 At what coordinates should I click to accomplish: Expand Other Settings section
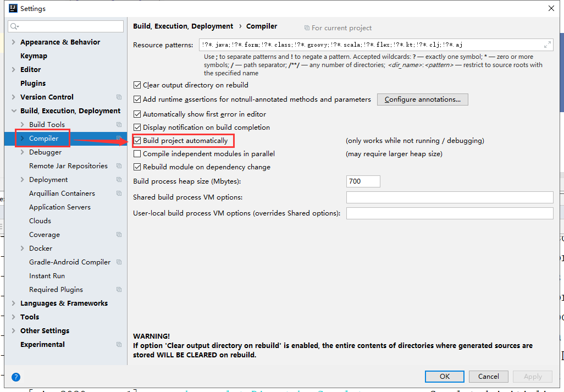(14, 330)
